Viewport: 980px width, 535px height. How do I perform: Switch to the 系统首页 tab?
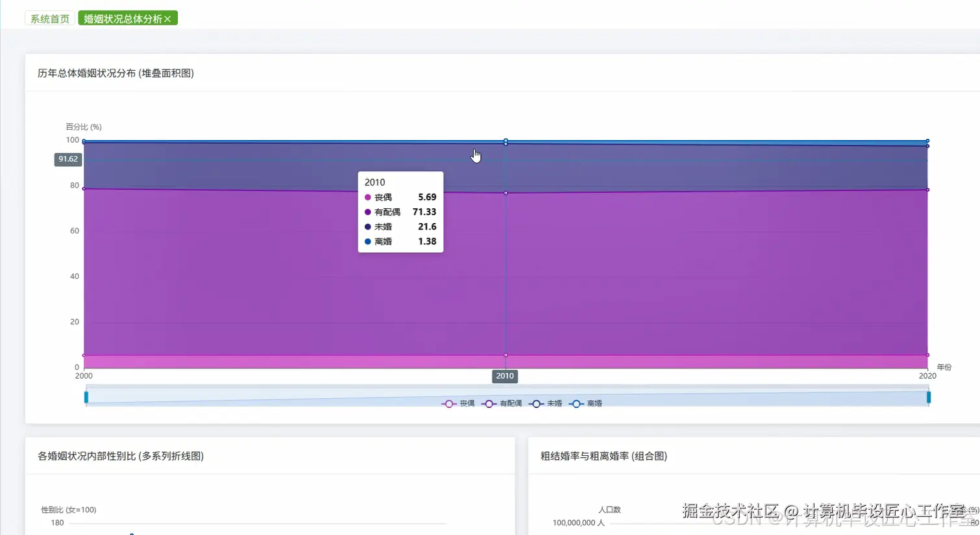tap(50, 19)
